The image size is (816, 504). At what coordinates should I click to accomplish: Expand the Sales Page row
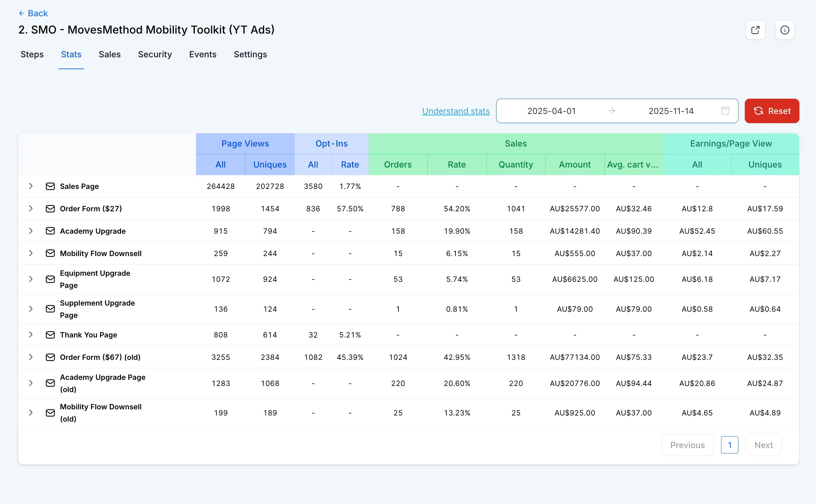[x=31, y=186]
